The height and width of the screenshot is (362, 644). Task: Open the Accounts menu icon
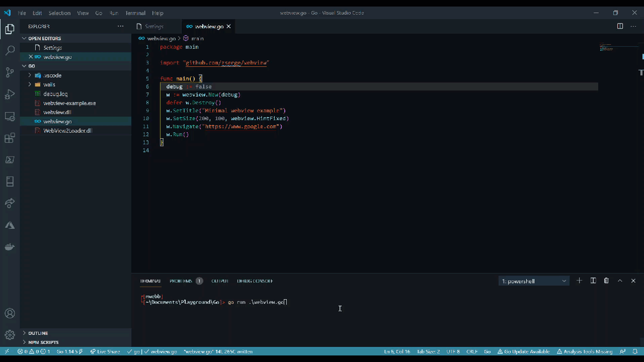click(x=10, y=313)
